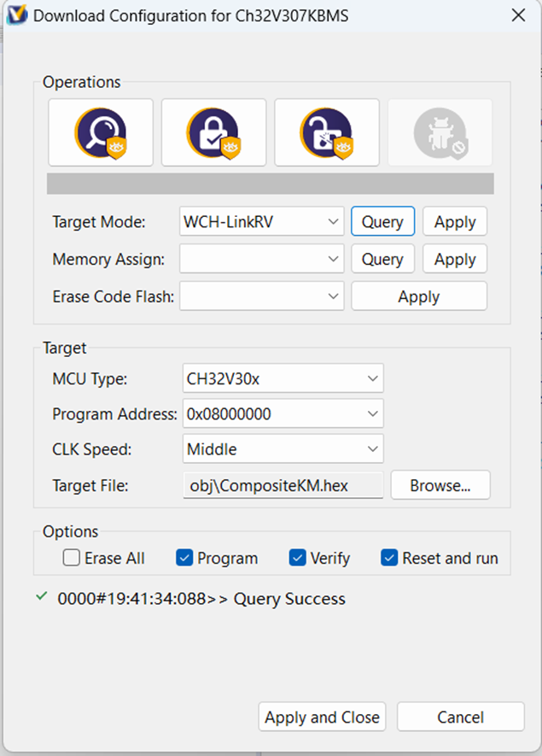Viewport: 542px width, 756px height.
Task: Click the MCU Type label
Action: click(90, 379)
